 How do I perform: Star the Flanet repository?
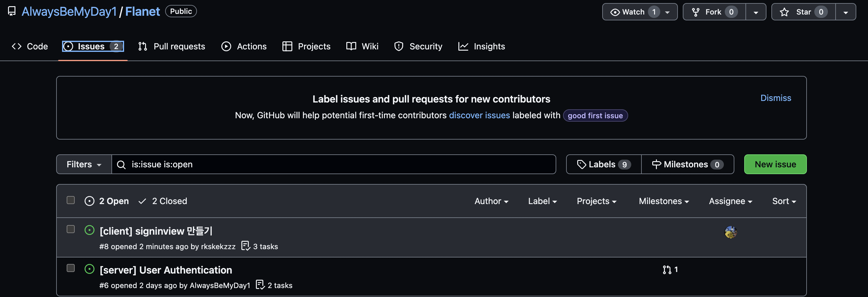point(803,12)
